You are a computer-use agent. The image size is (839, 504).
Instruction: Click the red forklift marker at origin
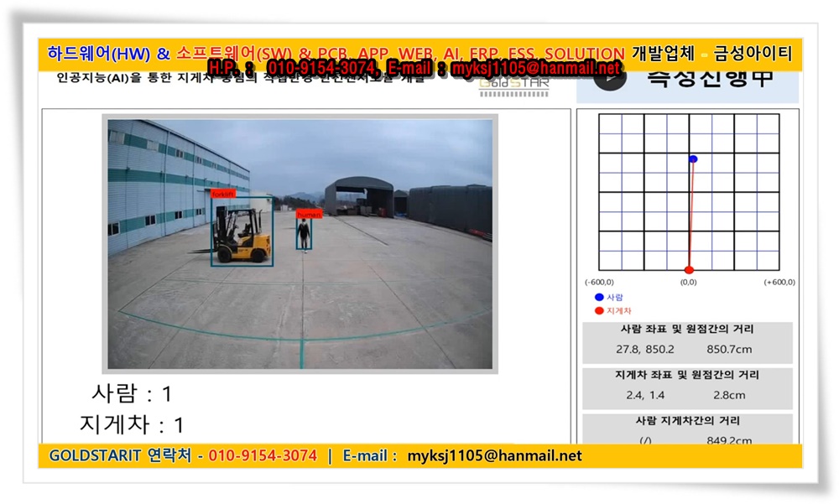point(689,270)
